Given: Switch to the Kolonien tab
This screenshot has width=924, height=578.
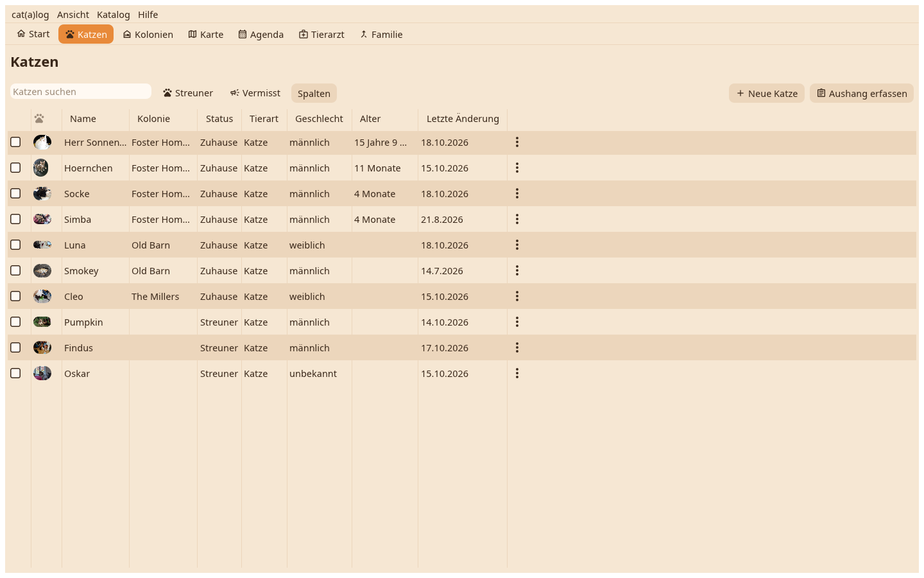Looking at the screenshot, I should click(148, 34).
